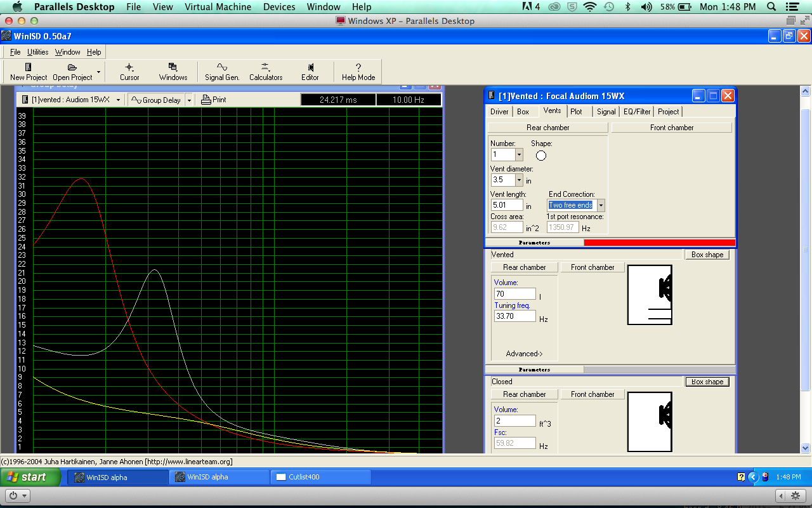Click the yellow help tray icon
The width and height of the screenshot is (812, 508).
tap(741, 477)
